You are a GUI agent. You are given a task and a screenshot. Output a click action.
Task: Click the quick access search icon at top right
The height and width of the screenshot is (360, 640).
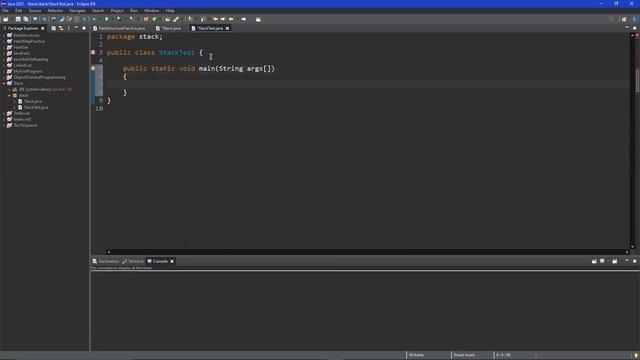click(611, 19)
